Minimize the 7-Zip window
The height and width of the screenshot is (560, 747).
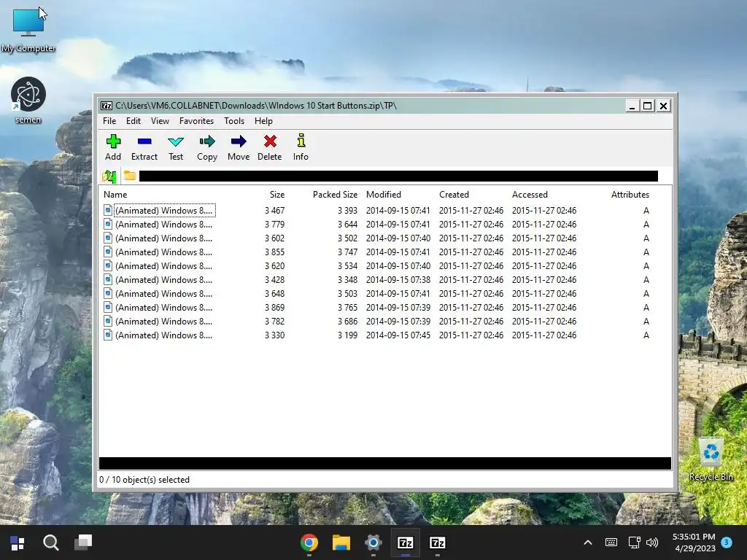(632, 106)
